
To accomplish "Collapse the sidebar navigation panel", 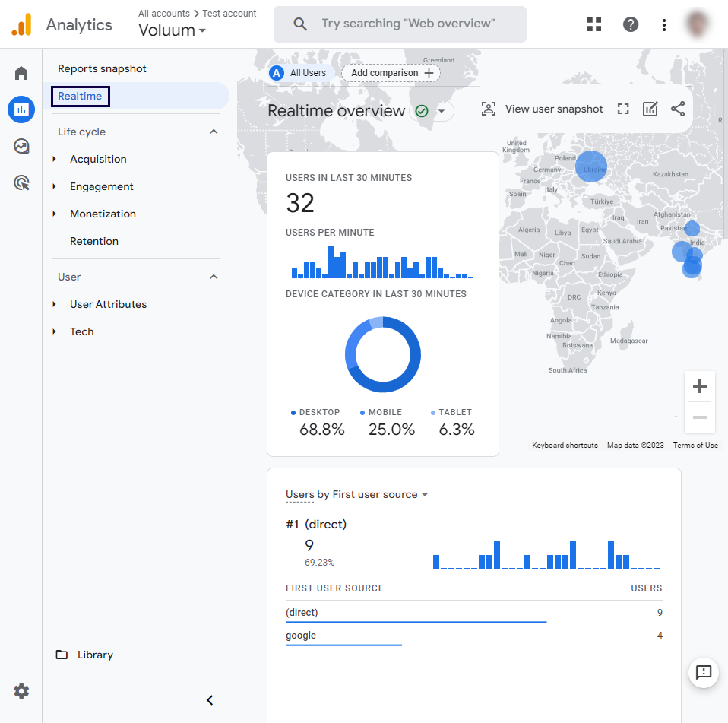I will click(210, 700).
